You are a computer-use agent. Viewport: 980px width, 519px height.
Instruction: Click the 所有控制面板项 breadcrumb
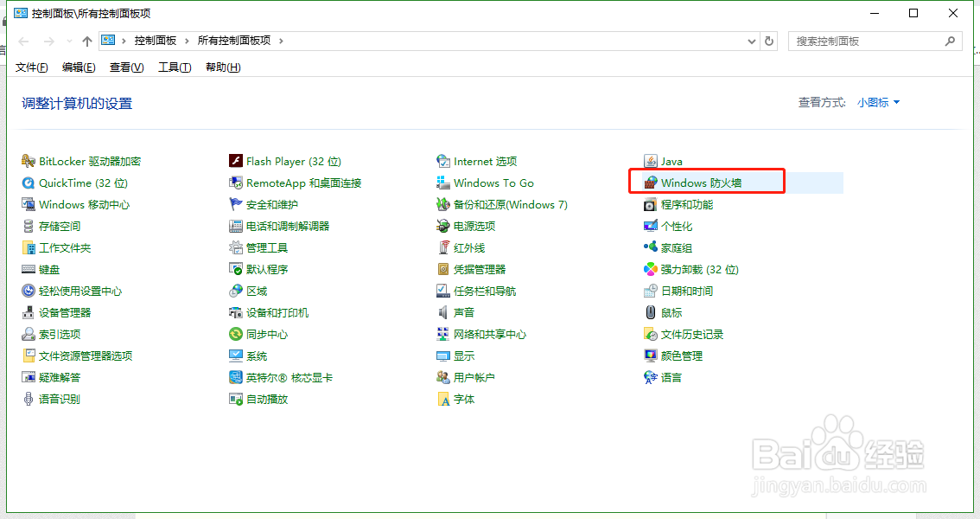pyautogui.click(x=234, y=41)
